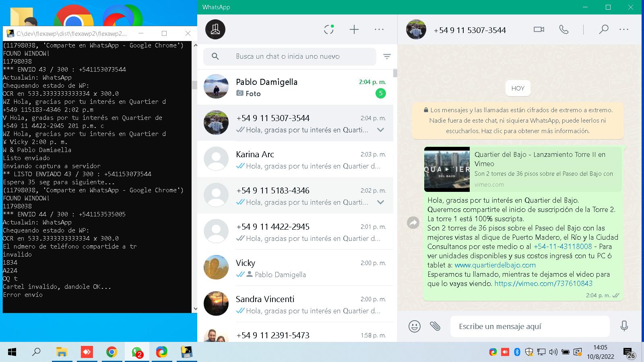Click the Python console taskbar icon
The image size is (644, 362).
(187, 352)
